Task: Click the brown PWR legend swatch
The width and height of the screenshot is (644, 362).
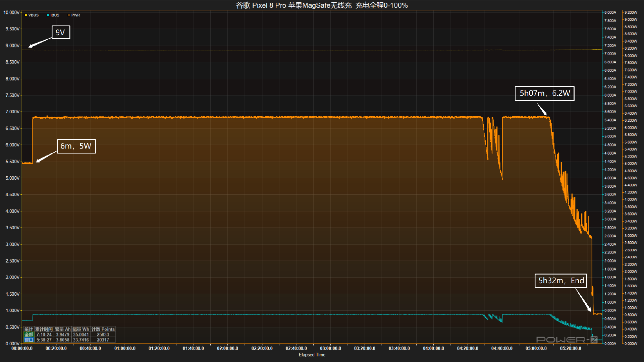Action: point(69,15)
